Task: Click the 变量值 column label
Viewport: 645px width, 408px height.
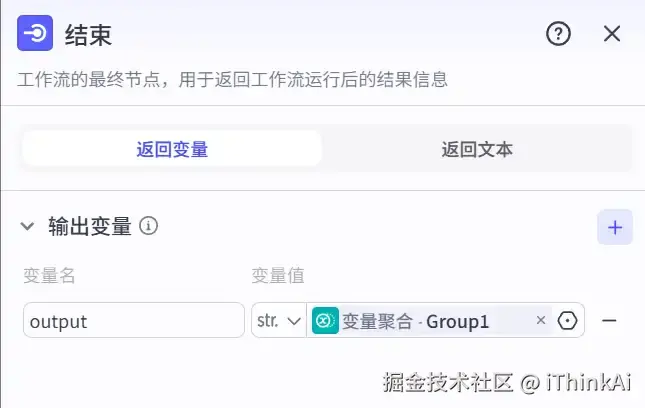Action: [278, 275]
